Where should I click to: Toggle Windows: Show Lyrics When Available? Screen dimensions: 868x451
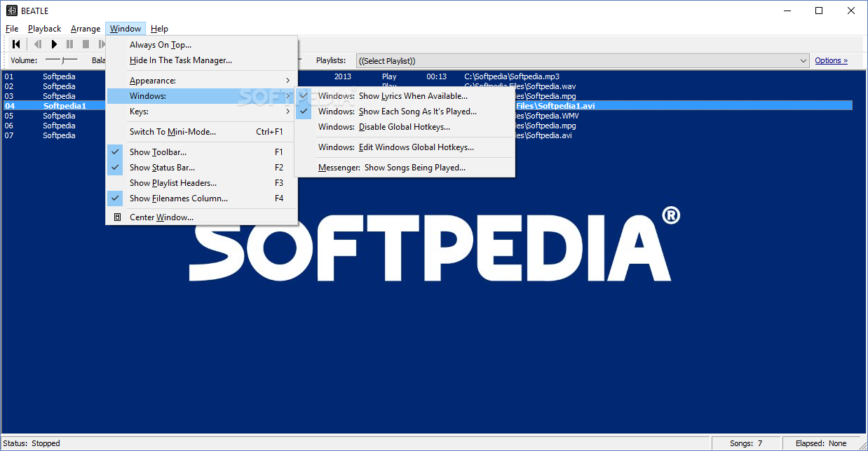(405, 96)
